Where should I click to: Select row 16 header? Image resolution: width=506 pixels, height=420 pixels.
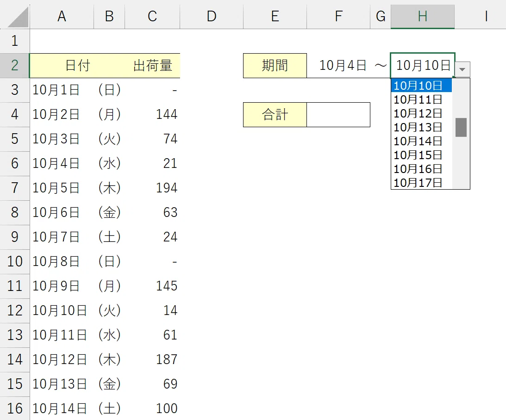click(x=14, y=408)
